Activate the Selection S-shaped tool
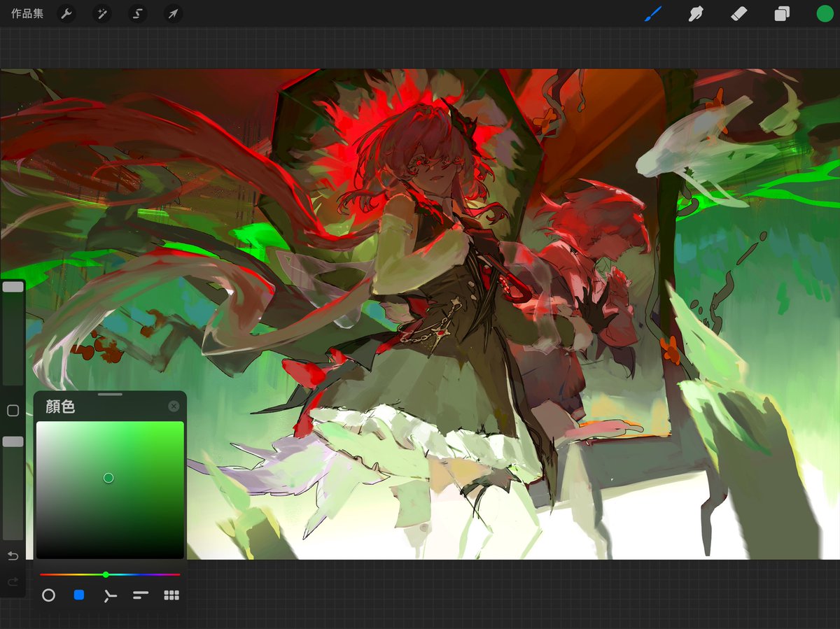 [137, 13]
